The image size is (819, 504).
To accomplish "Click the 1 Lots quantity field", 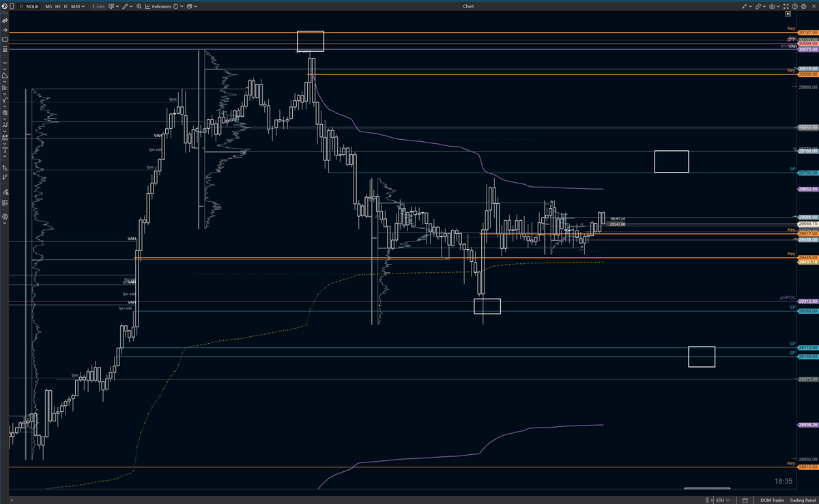I will tap(98, 6).
